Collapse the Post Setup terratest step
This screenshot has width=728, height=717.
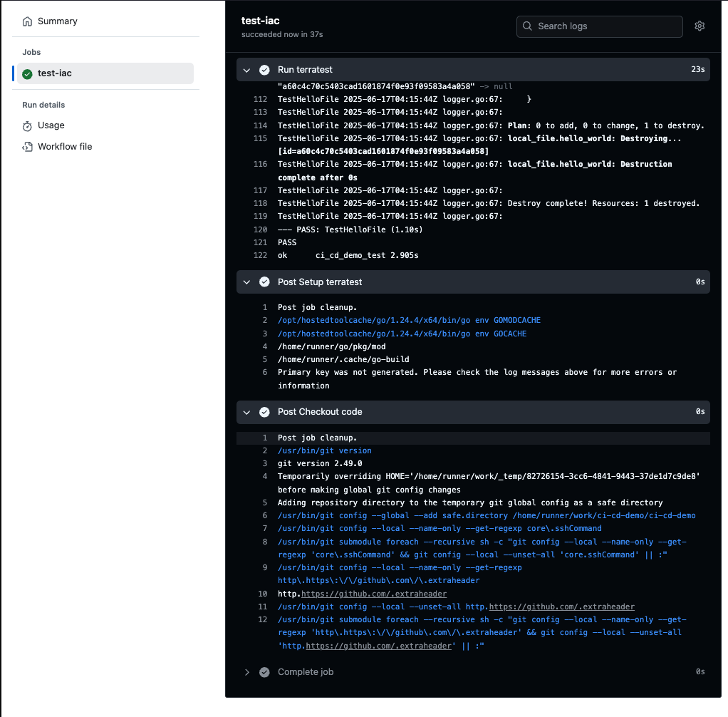pyautogui.click(x=247, y=282)
